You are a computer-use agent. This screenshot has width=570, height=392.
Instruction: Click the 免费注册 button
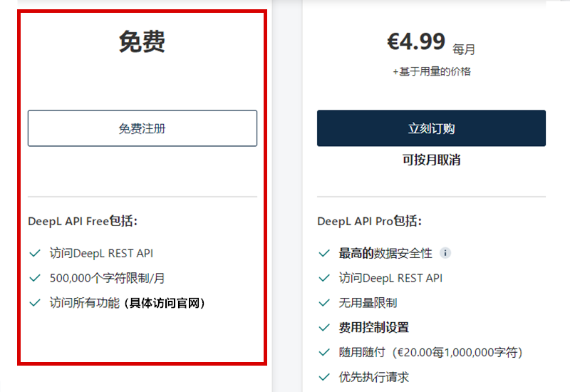142,128
